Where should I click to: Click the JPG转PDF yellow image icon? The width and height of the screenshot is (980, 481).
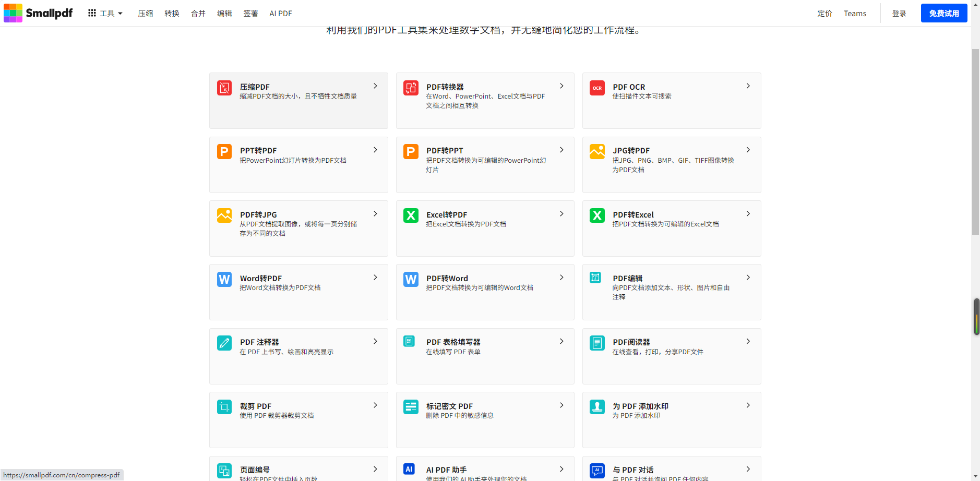[597, 152]
